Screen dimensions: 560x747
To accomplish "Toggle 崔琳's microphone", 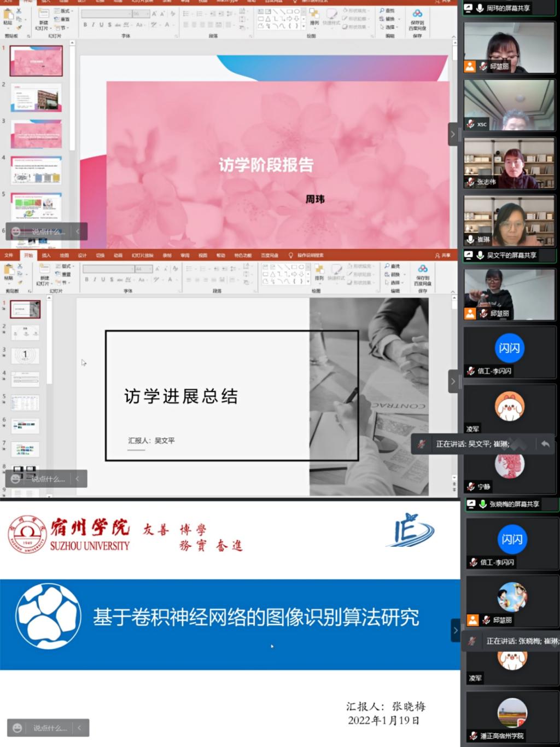I will [x=471, y=240].
